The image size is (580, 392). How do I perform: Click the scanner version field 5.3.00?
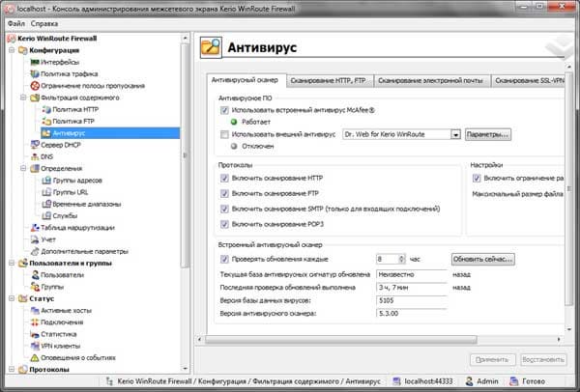[x=412, y=313]
